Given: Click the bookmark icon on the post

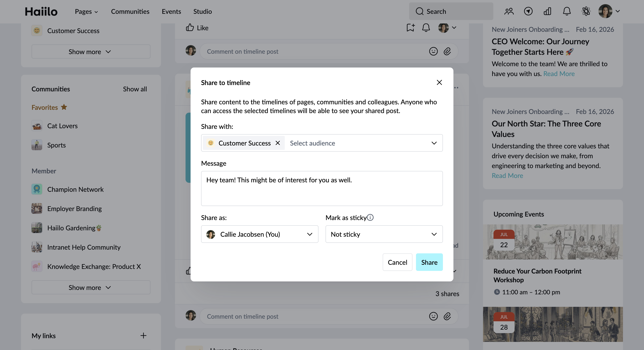Looking at the screenshot, I should coord(410,28).
